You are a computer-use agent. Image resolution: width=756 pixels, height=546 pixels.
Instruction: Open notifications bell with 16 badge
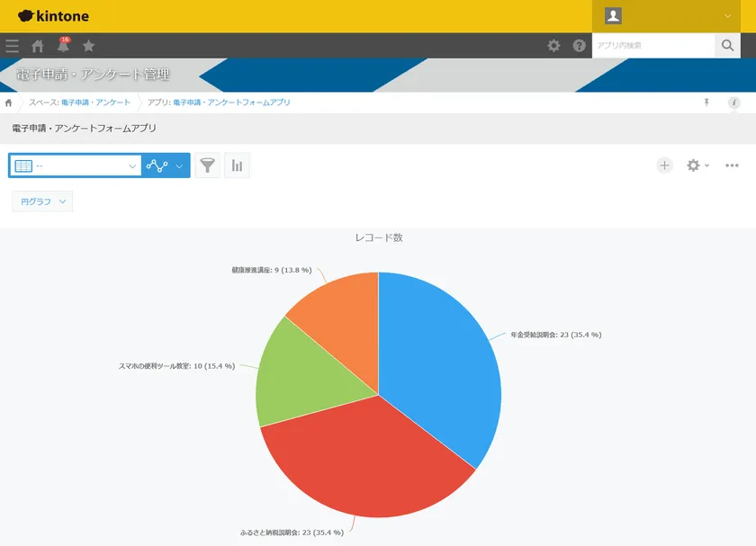pyautogui.click(x=64, y=45)
